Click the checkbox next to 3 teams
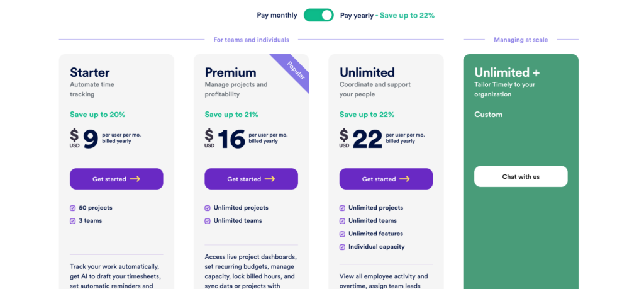Viewport: 644px width, 289px height. [73, 221]
